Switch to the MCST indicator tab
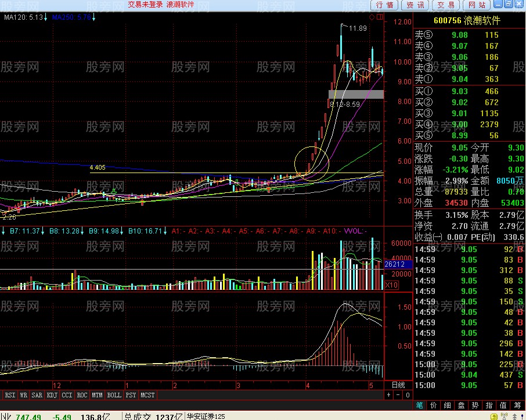Viewport: 526px width, 420px height. pyautogui.click(x=147, y=395)
